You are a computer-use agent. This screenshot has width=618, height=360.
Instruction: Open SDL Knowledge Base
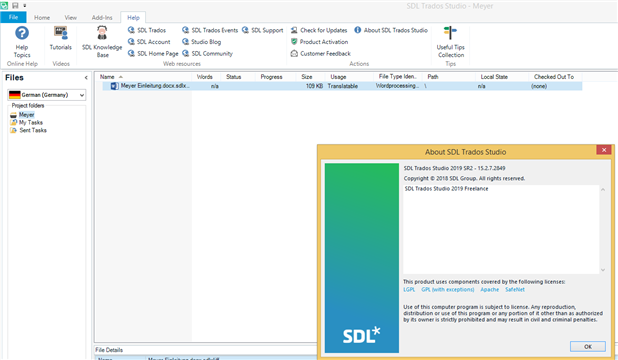coord(102,42)
